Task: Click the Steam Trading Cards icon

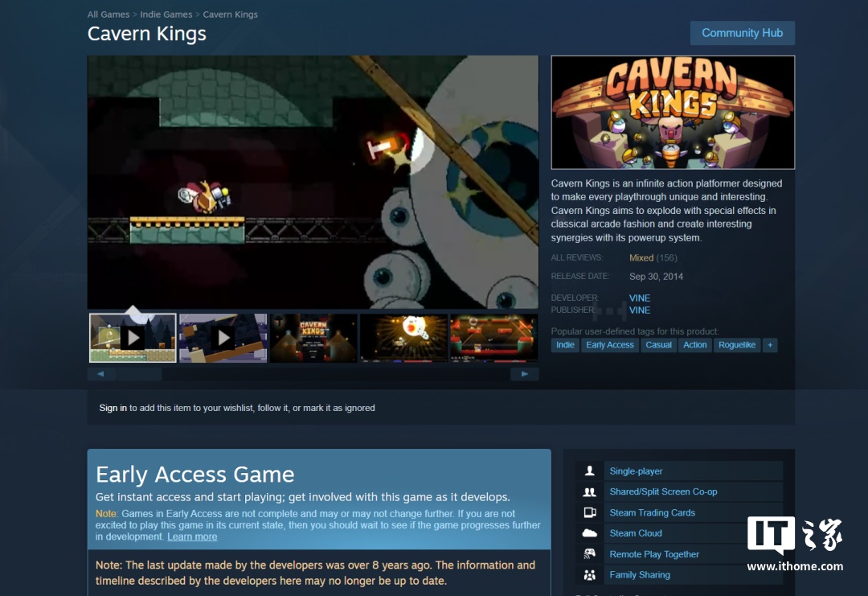Action: tap(590, 512)
